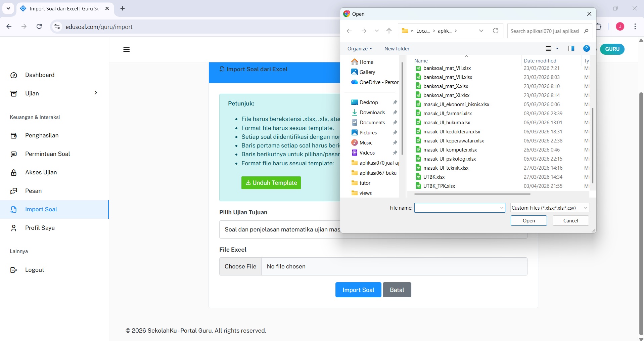This screenshot has height=341, width=644.
Task: Go to Penghasilan in the sidebar
Action: 42,135
